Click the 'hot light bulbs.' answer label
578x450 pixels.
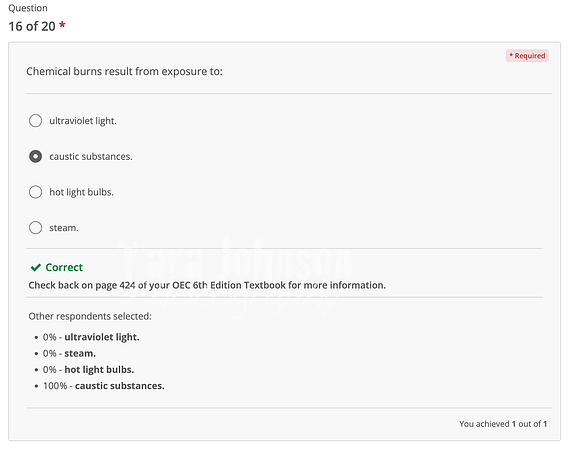click(81, 192)
